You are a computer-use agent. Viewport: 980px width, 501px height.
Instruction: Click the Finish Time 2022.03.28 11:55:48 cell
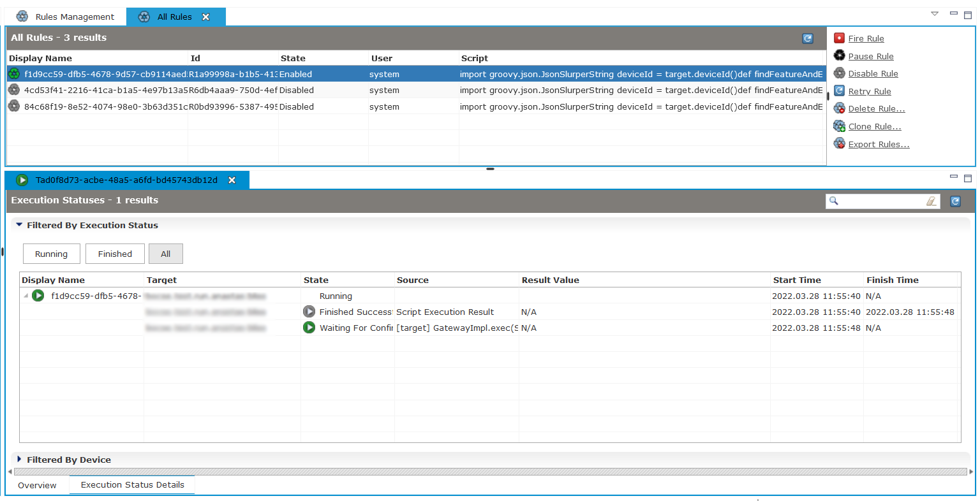click(x=910, y=312)
